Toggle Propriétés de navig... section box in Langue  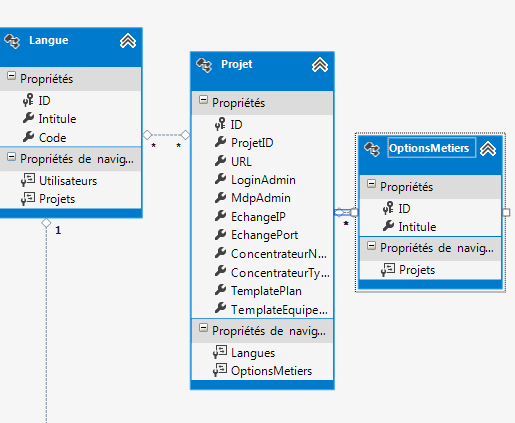pyautogui.click(x=11, y=156)
